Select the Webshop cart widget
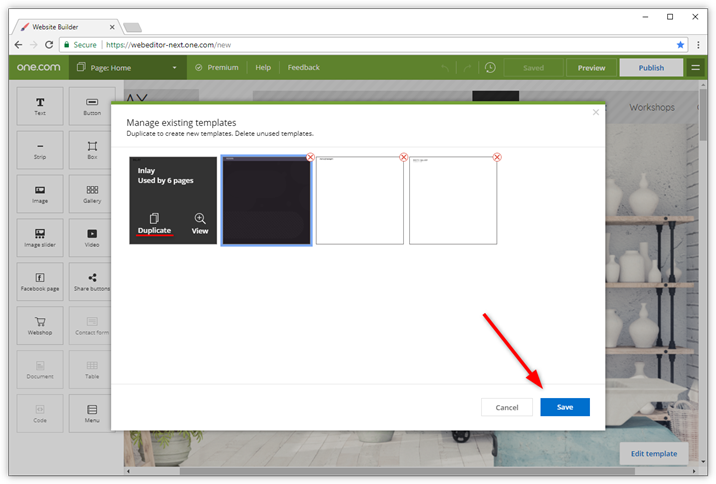This screenshot has width=716, height=484. [40, 325]
